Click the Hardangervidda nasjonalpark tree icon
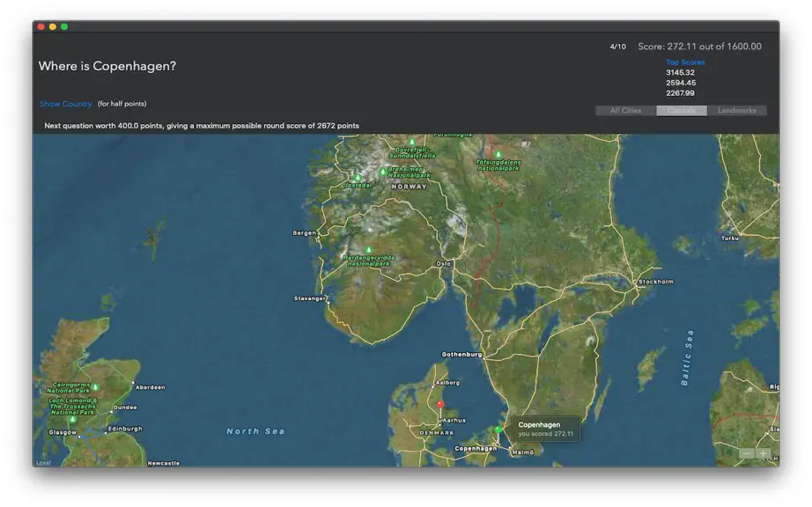This screenshot has width=812, height=507. [369, 250]
